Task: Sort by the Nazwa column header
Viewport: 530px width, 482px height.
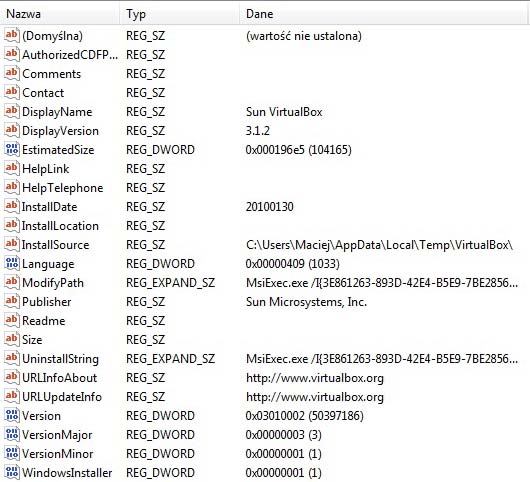Action: click(x=60, y=14)
